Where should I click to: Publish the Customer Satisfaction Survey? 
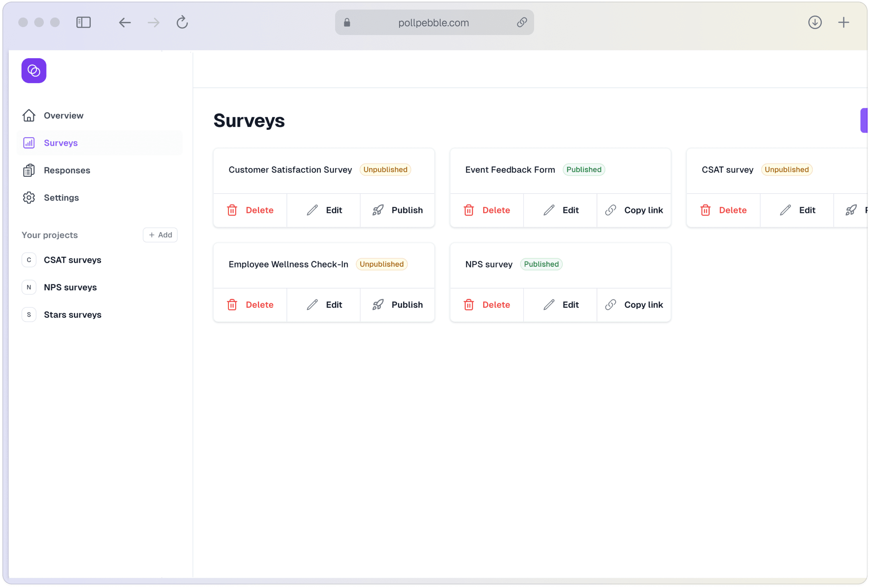click(x=398, y=210)
